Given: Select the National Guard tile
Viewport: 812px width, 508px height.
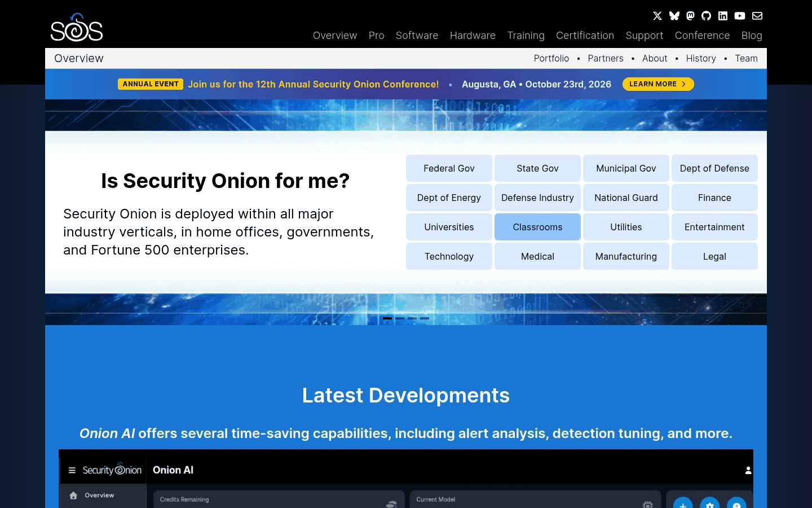Looking at the screenshot, I should [x=626, y=198].
